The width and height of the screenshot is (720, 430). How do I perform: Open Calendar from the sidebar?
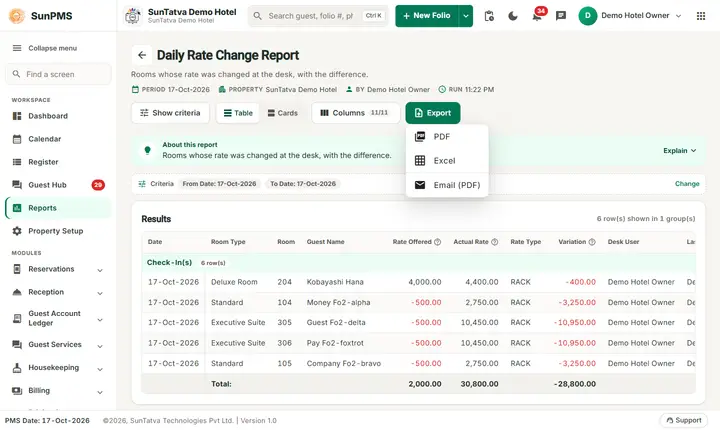(x=58, y=139)
